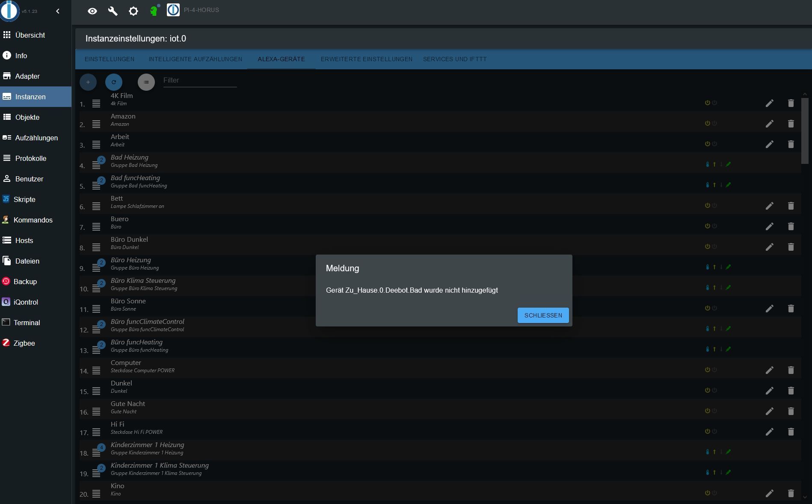Open Protokolle in the sidebar
Viewport: 812px width, 504px height.
click(x=36, y=158)
